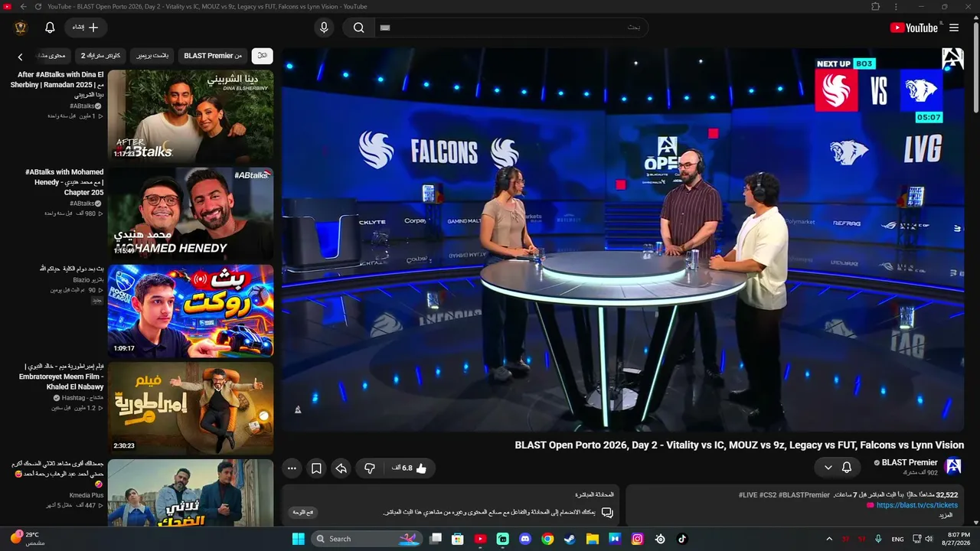This screenshot has width=980, height=551.
Task: Click the search magnifier button
Action: pyautogui.click(x=358, y=28)
